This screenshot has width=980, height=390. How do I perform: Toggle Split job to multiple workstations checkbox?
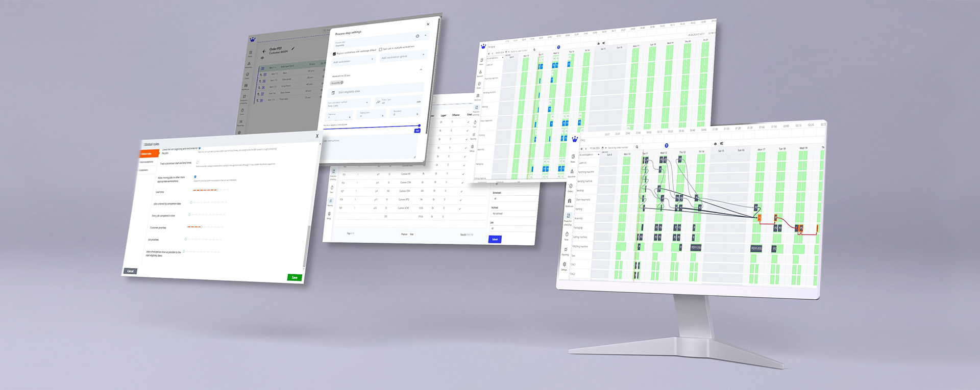click(380, 49)
